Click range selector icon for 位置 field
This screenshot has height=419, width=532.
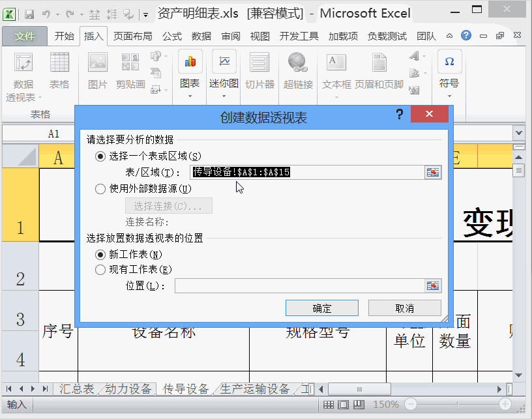tap(433, 286)
